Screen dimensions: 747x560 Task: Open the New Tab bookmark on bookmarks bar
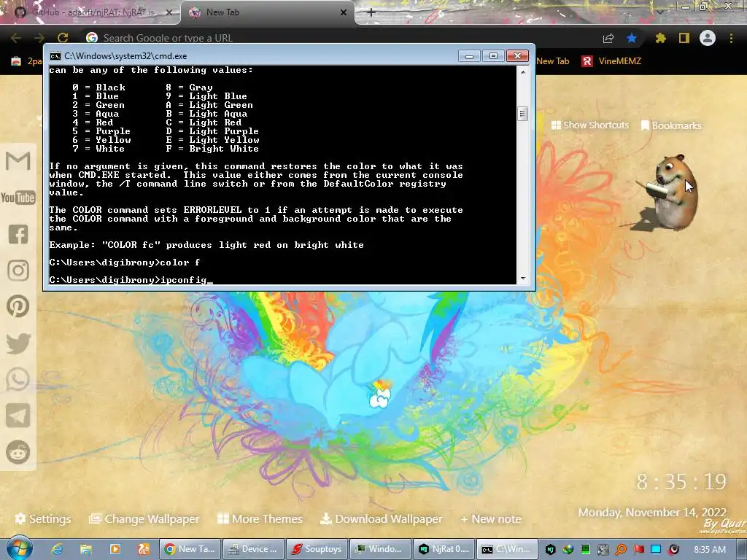click(553, 61)
